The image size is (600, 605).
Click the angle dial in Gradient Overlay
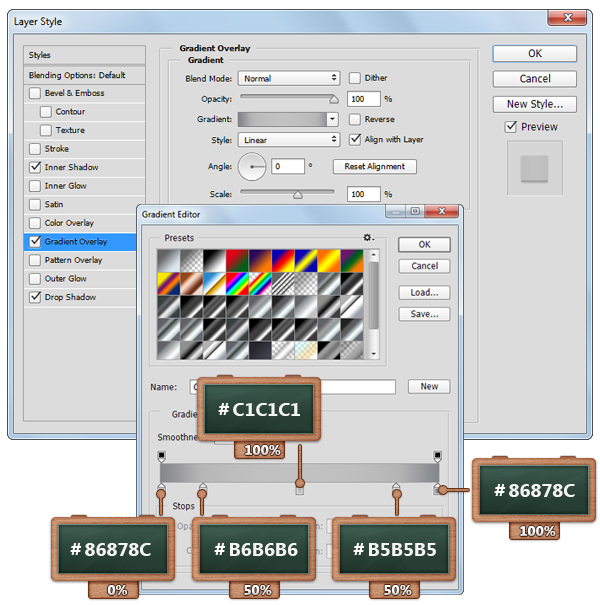[254, 167]
